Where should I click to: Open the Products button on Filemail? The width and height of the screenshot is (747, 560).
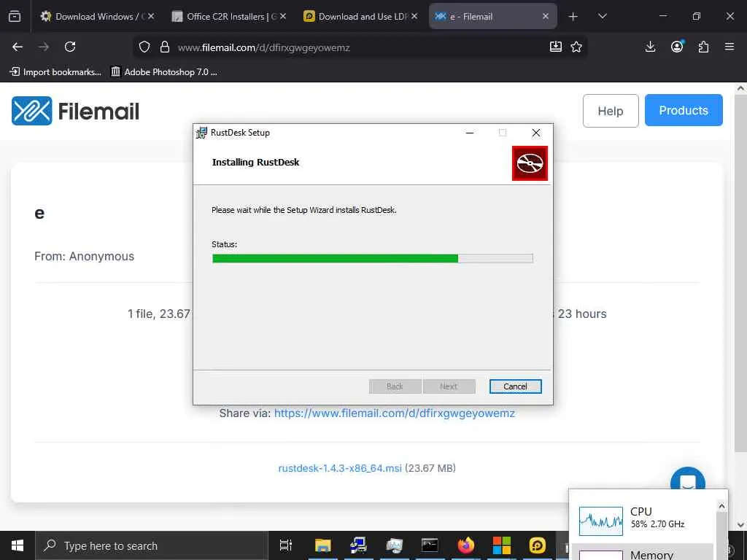684,111
